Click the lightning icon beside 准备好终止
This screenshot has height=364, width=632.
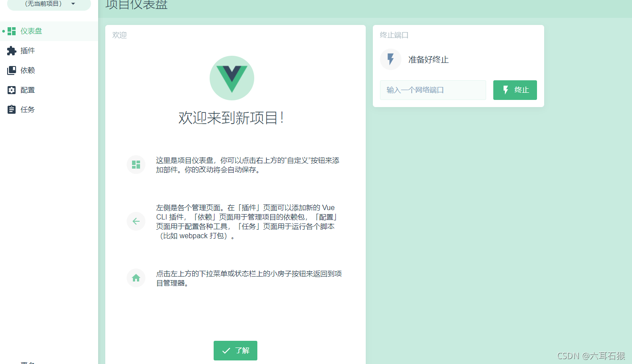point(391,59)
